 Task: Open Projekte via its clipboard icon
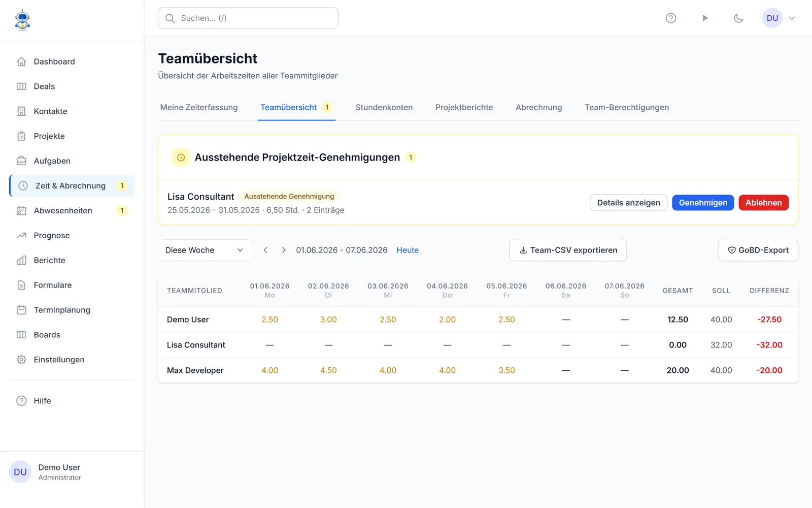coord(21,136)
